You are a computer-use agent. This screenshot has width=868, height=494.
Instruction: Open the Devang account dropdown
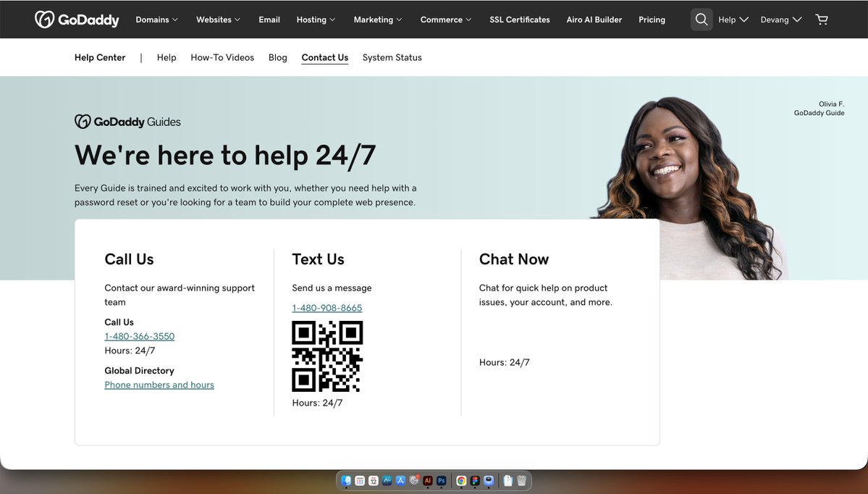(x=781, y=20)
